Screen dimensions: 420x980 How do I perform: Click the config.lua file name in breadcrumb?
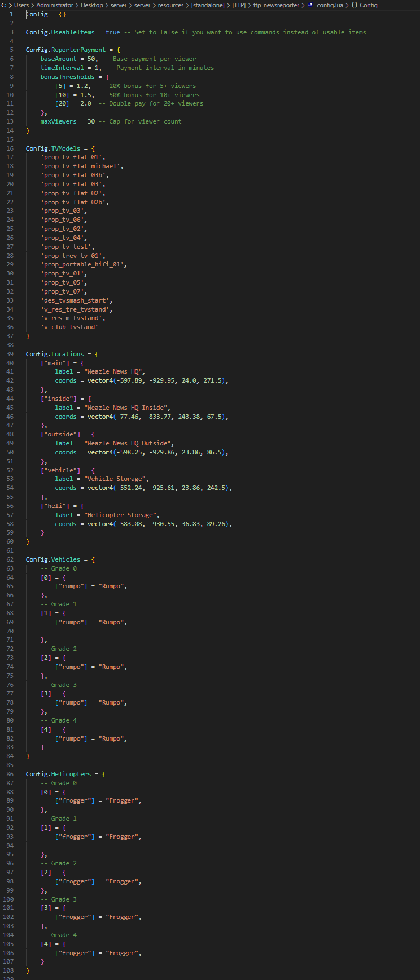click(330, 5)
